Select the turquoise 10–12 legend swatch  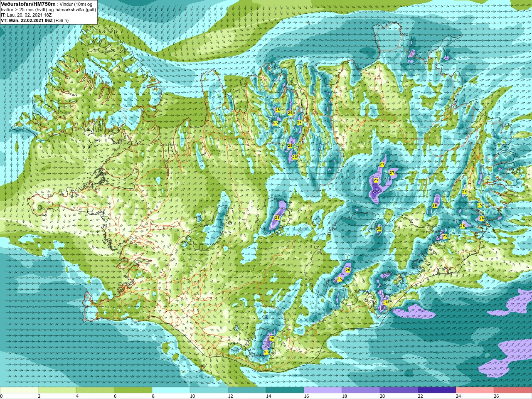pos(209,390)
